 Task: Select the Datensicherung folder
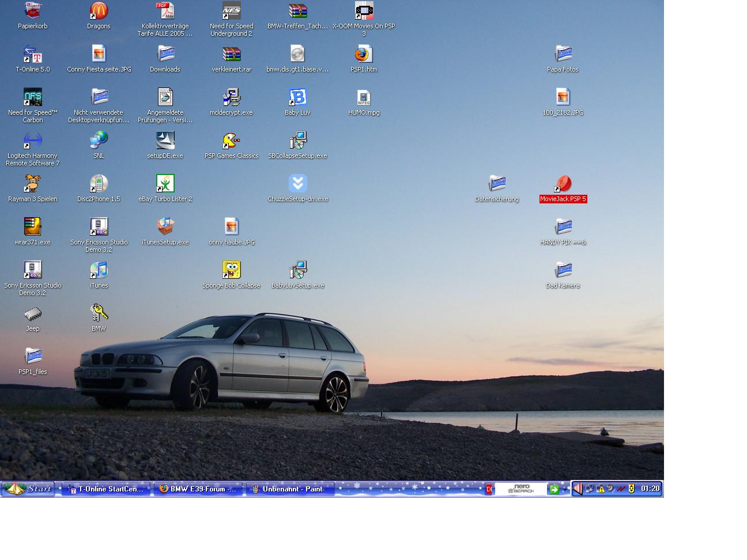click(x=497, y=184)
